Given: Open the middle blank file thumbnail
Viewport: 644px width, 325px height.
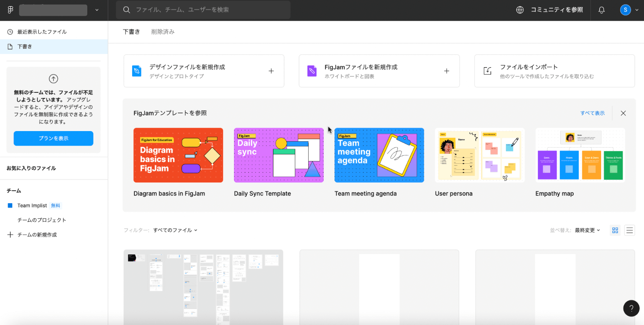Looking at the screenshot, I should tap(379, 287).
